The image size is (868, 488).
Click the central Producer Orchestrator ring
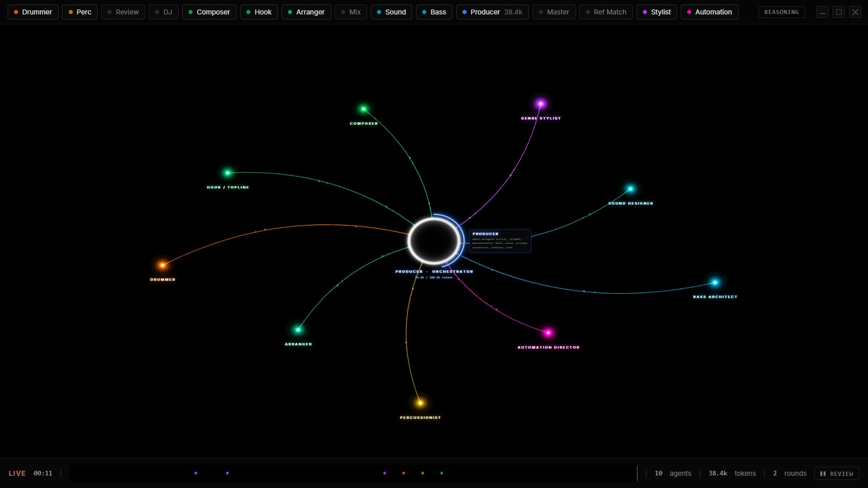click(x=434, y=241)
